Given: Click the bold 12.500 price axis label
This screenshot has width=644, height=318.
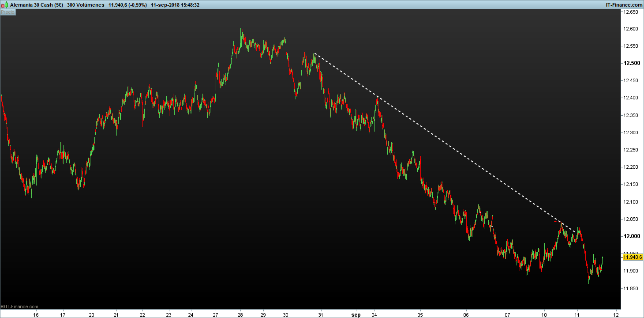Looking at the screenshot, I should 631,63.
